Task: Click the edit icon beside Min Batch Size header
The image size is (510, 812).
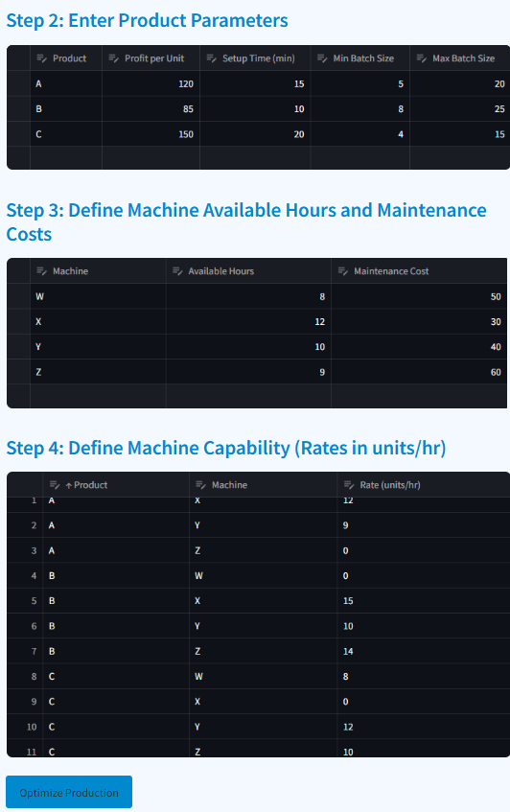Action: pyautogui.click(x=322, y=58)
